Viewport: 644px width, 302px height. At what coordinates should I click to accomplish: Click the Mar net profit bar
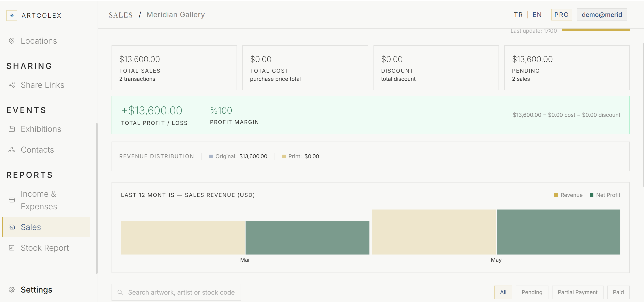tap(307, 238)
